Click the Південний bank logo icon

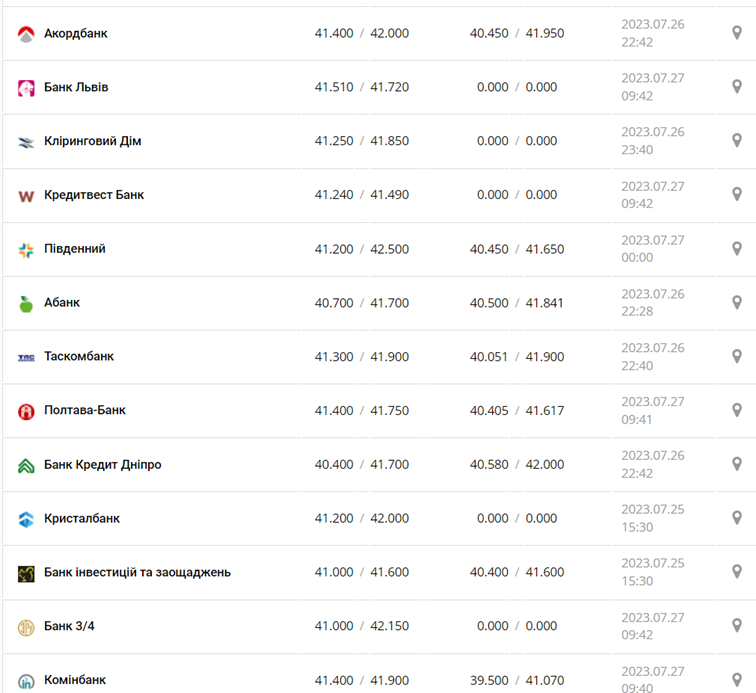(x=26, y=250)
